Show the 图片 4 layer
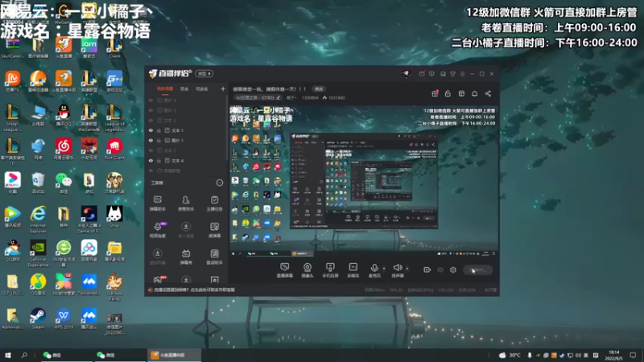The image size is (644, 362). (151, 100)
